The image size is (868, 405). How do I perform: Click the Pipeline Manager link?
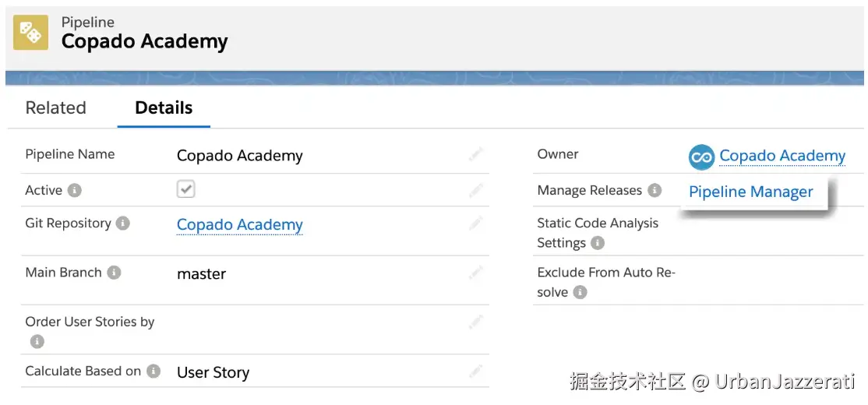coord(750,192)
